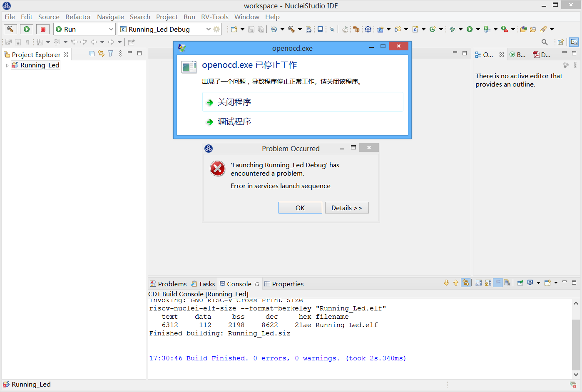The width and height of the screenshot is (582, 392).
Task: Click the red Stop button in launch bar
Action: click(43, 29)
